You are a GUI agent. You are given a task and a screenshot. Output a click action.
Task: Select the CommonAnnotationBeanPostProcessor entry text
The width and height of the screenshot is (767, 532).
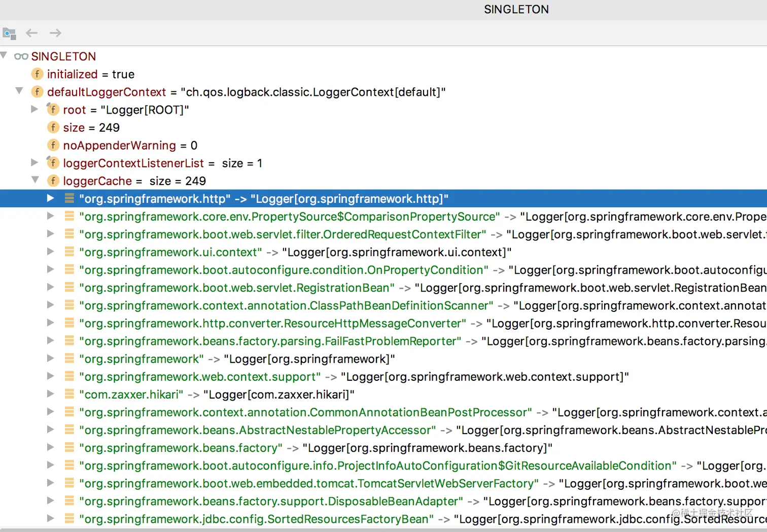click(423, 412)
